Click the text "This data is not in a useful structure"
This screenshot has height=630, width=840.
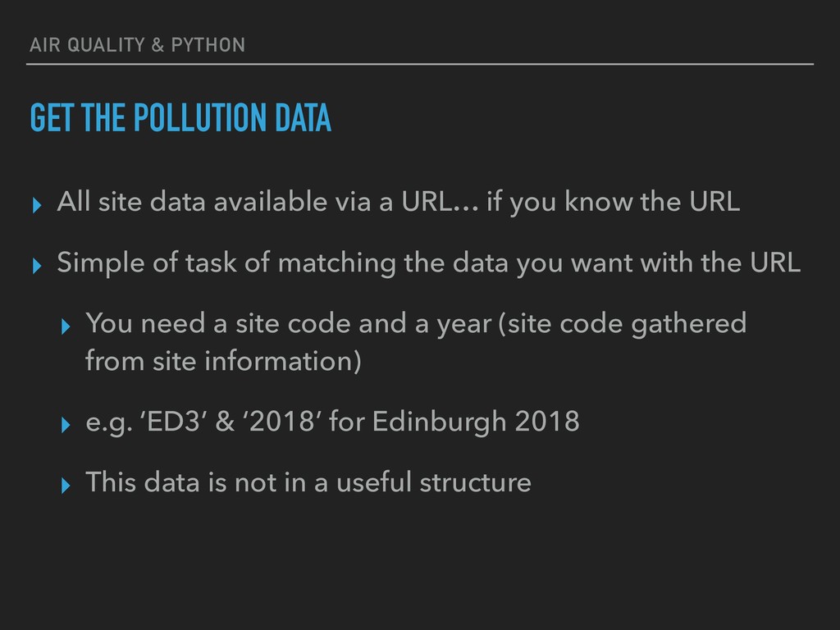point(308,482)
